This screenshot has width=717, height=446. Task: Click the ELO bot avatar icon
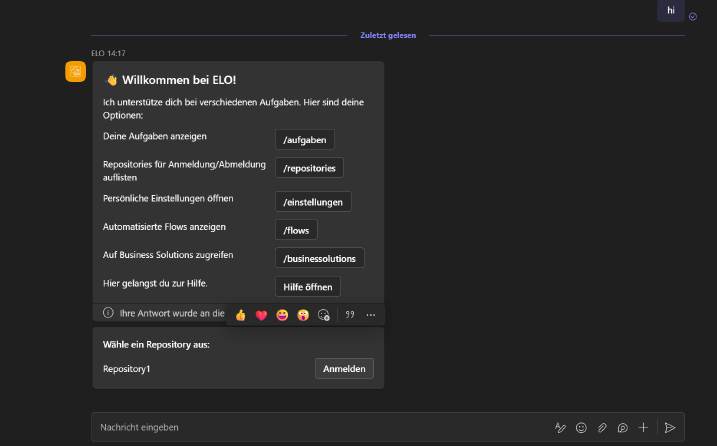tap(75, 72)
